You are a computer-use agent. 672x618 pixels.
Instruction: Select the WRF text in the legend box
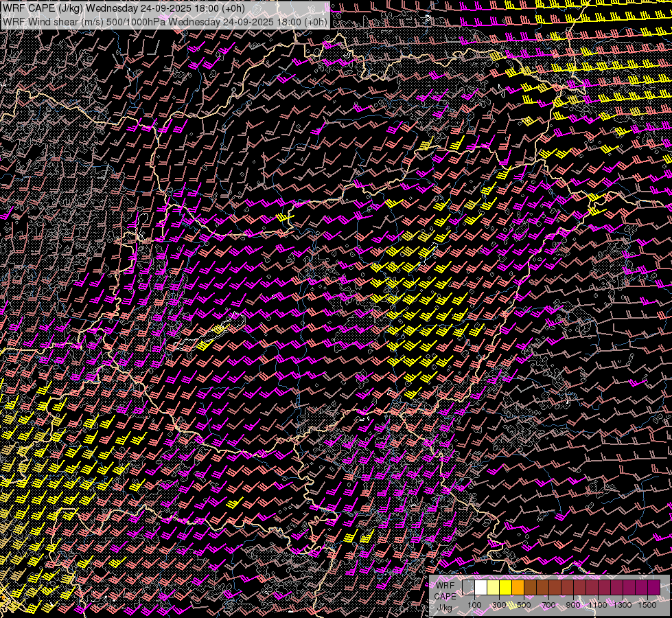pyautogui.click(x=445, y=585)
